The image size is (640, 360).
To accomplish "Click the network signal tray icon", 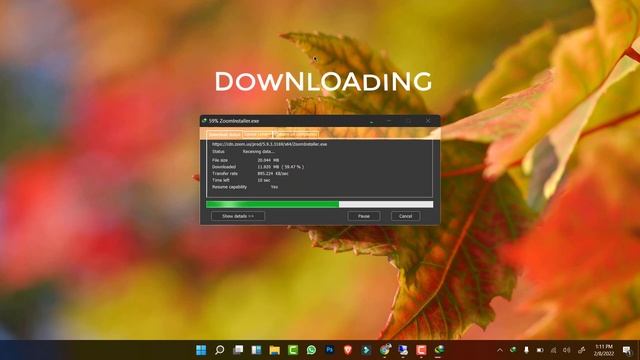I will coord(553,350).
